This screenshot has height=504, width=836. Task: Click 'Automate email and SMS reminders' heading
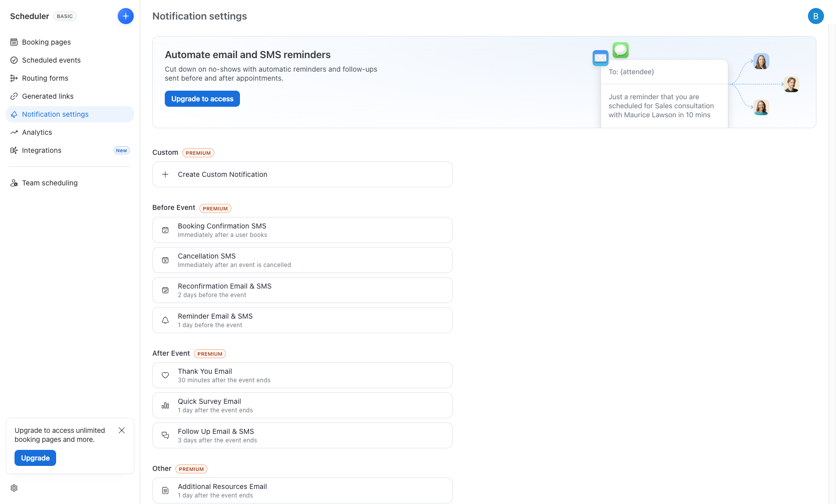click(x=248, y=55)
